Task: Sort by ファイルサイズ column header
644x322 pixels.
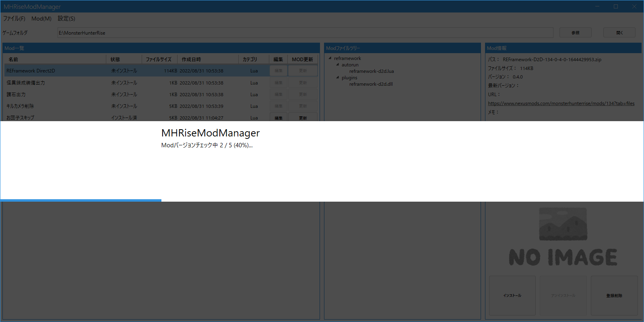Action: point(159,59)
